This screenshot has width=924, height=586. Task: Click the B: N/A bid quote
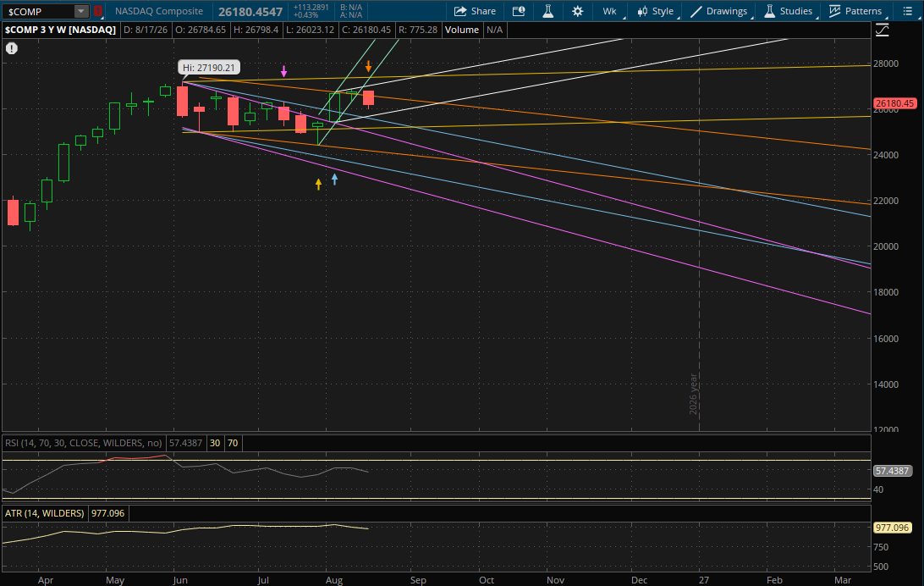tap(351, 7)
